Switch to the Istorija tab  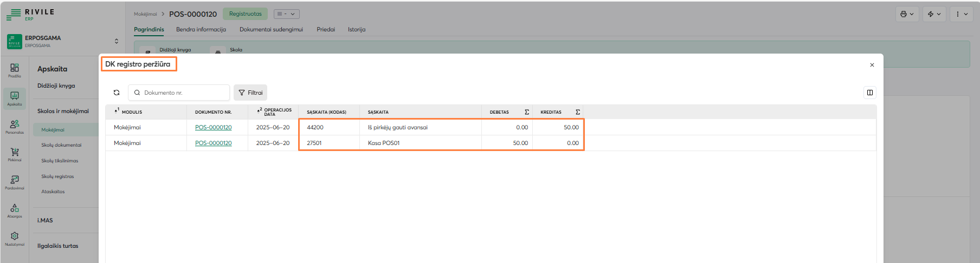[x=356, y=29]
